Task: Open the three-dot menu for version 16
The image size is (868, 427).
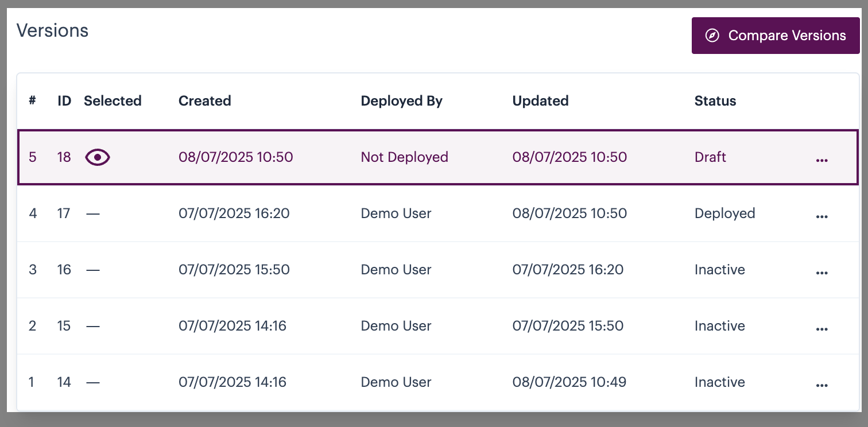Action: pos(821,273)
